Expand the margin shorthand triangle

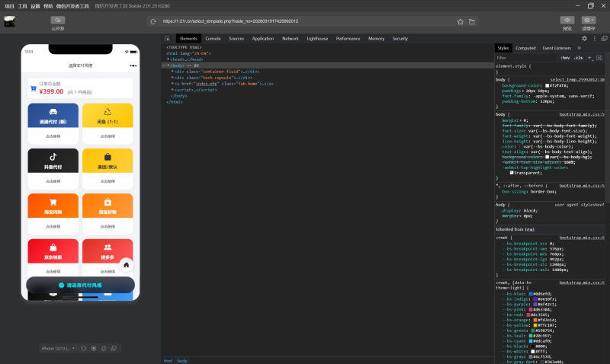point(522,120)
